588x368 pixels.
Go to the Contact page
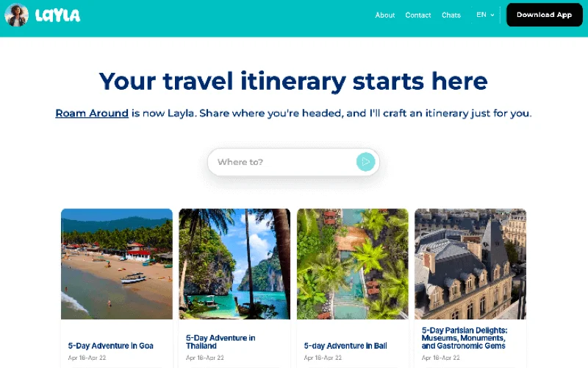[x=417, y=15]
